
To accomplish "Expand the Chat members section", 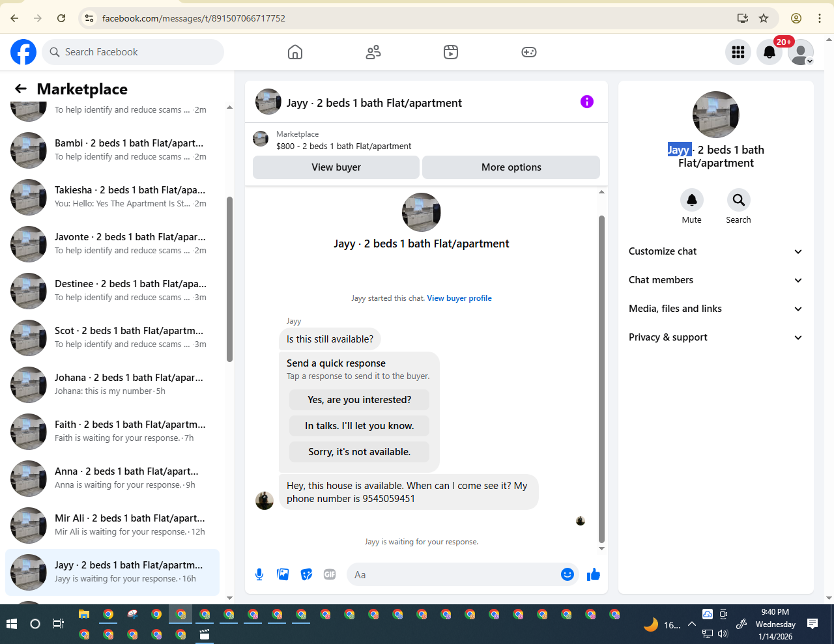I will [716, 280].
